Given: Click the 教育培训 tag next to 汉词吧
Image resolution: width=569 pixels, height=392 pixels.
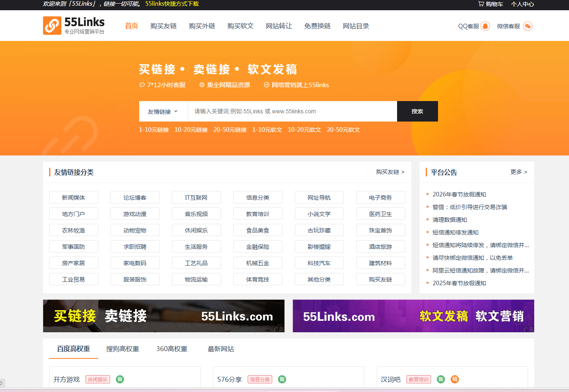Looking at the screenshot, I should point(419,379).
